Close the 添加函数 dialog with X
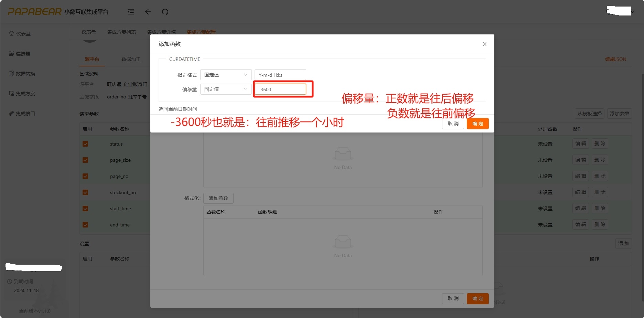This screenshot has height=318, width=644. (x=484, y=44)
